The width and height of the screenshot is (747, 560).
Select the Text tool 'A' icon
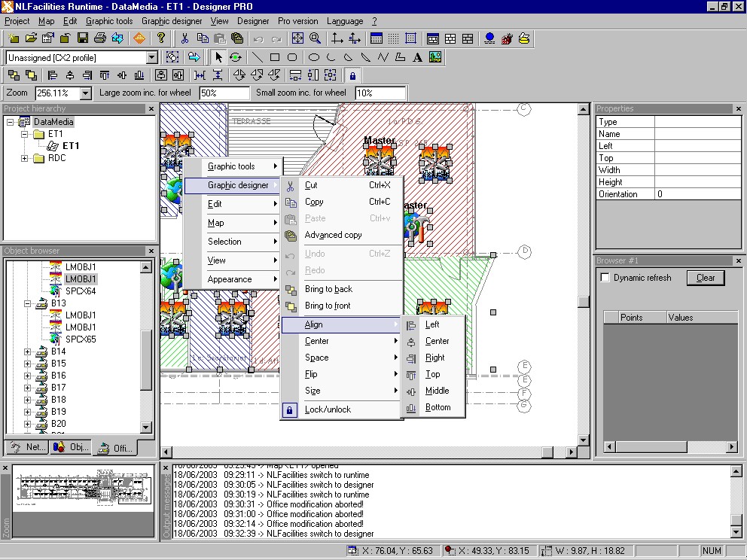tap(418, 57)
